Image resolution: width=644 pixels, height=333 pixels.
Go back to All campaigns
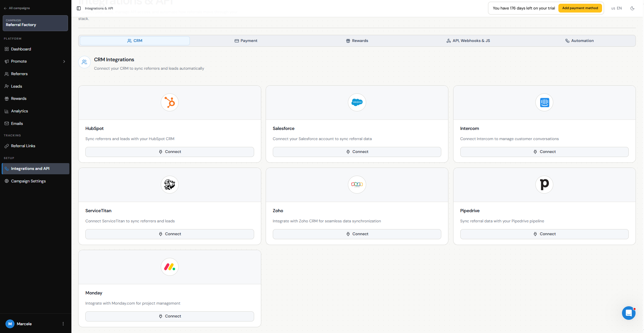click(x=17, y=8)
